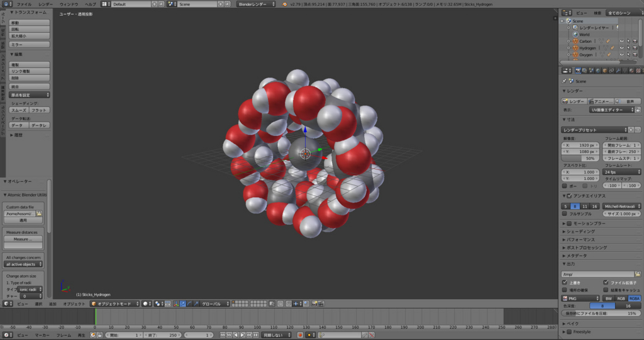Image resolution: width=644 pixels, height=340 pixels.
Task: Enable the フルサンプル checkbox
Action: (565, 214)
